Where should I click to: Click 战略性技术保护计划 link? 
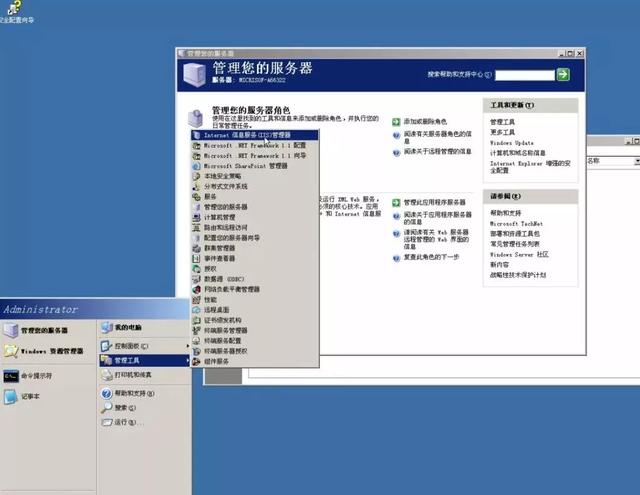click(518, 275)
